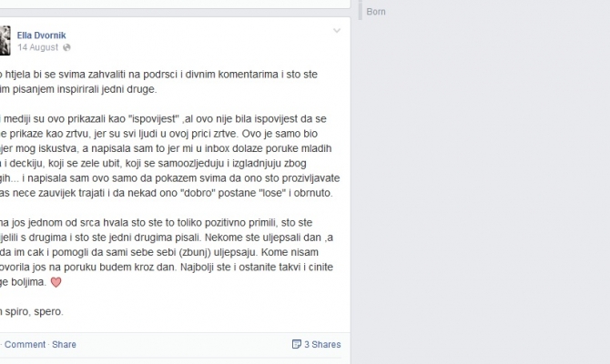Click the paragraph with 'jos jednom od srca hvala'
Viewport: 610px width, 364px height.
(x=167, y=252)
